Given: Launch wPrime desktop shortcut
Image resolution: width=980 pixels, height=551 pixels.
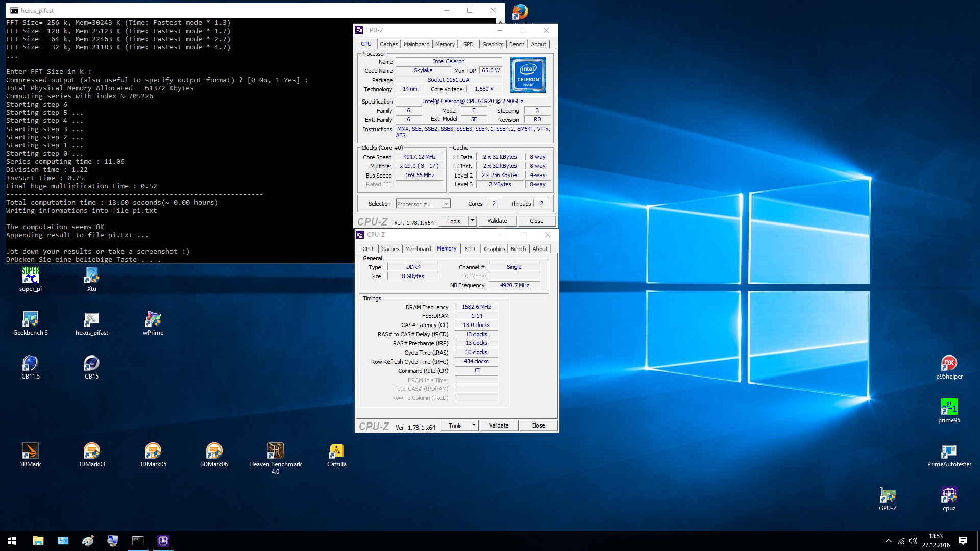Looking at the screenshot, I should point(153,323).
